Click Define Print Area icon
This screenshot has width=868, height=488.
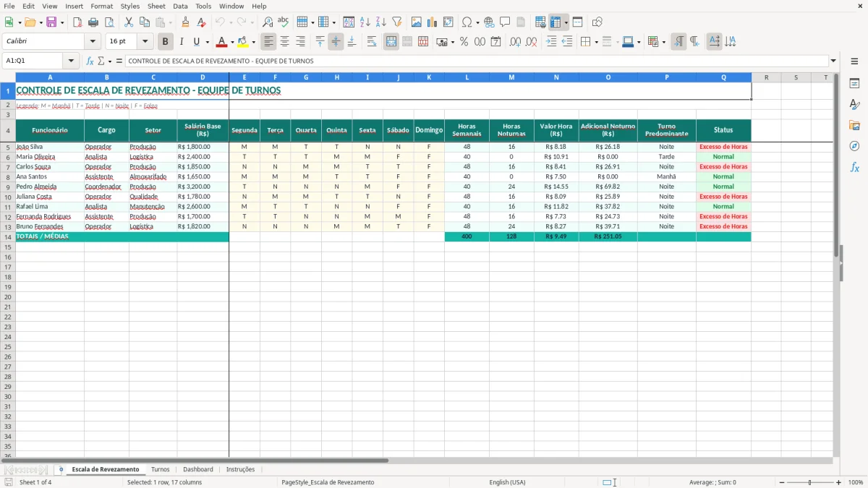coord(540,22)
